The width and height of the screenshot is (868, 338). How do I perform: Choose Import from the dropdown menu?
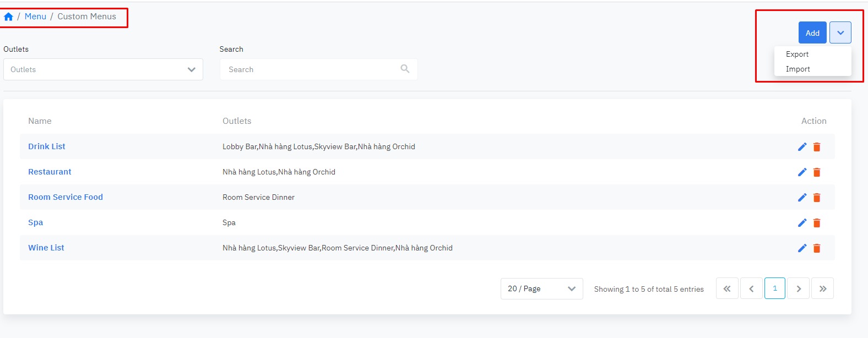pyautogui.click(x=798, y=69)
